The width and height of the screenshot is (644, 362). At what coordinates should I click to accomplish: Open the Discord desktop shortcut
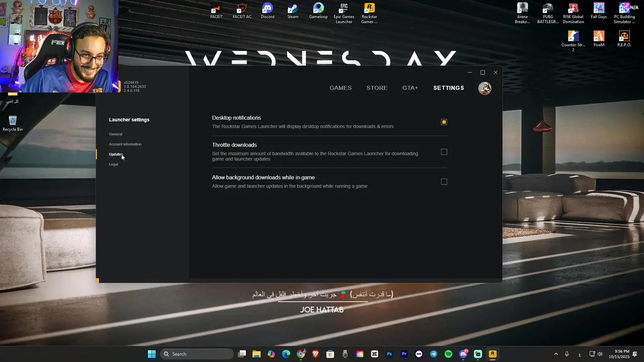point(268,12)
